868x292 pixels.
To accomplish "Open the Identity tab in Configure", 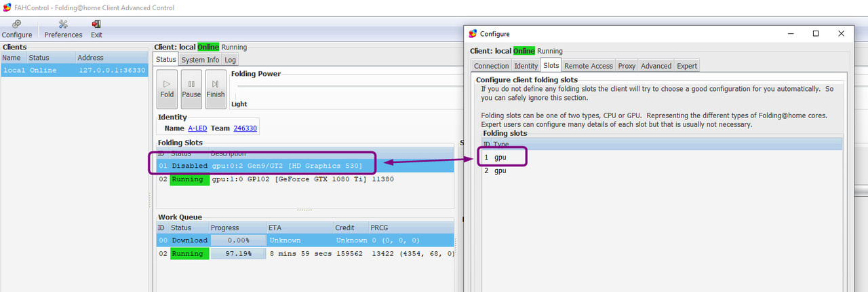I will 526,66.
